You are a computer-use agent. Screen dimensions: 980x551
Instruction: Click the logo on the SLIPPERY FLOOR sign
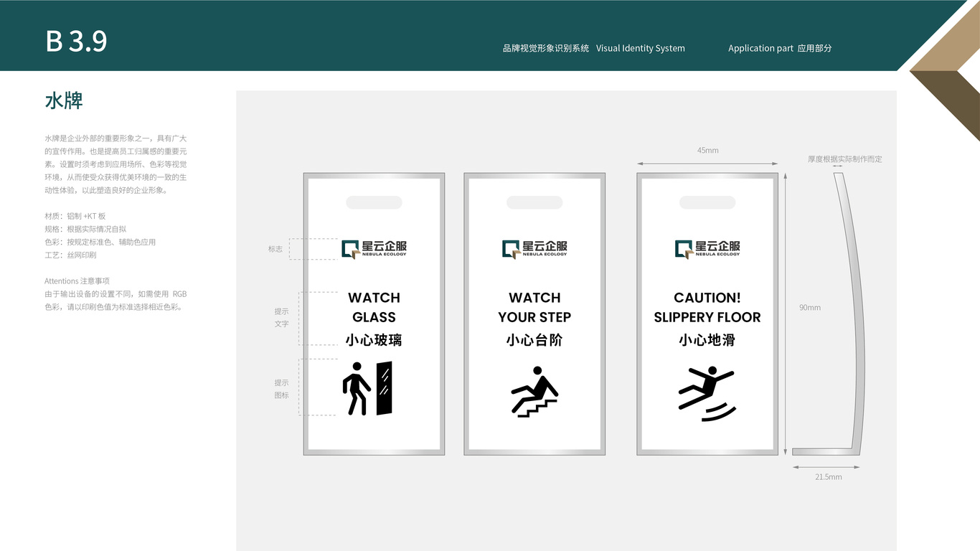click(707, 249)
